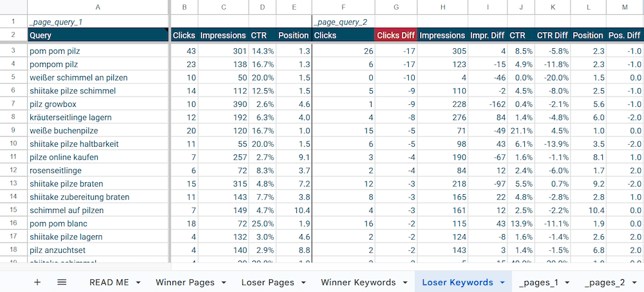
Task: Switch to Loser Pages sheet tab
Action: (x=268, y=282)
